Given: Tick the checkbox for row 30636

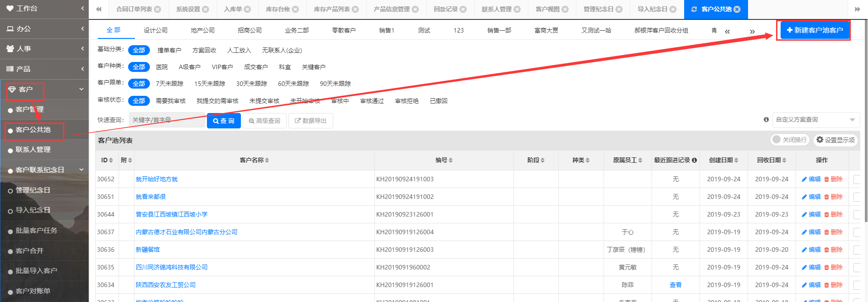Looking at the screenshot, I should (857, 250).
